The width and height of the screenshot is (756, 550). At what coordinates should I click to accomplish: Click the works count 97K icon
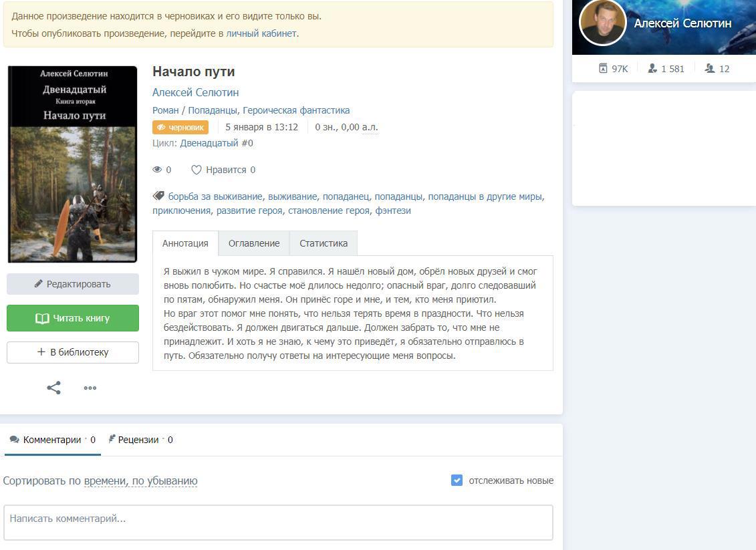pyautogui.click(x=603, y=68)
